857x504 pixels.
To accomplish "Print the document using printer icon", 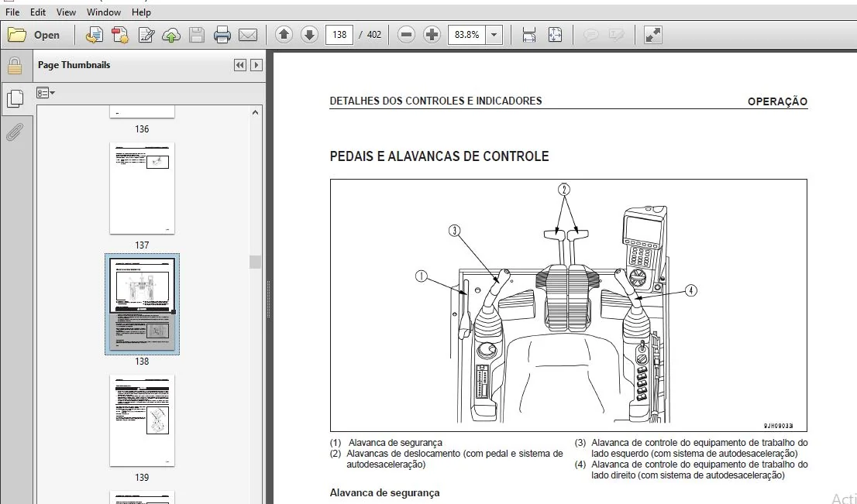I will tap(222, 35).
